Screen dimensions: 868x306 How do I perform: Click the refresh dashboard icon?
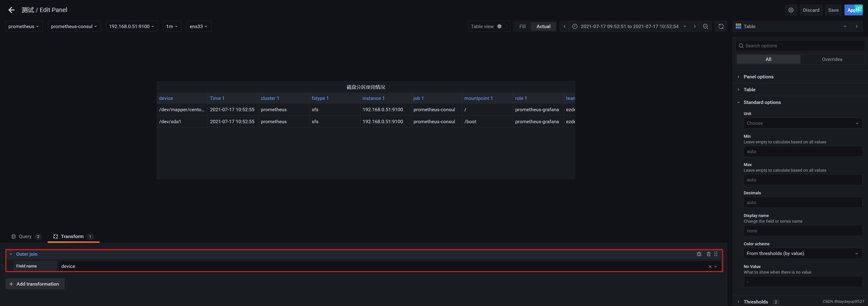[x=721, y=26]
